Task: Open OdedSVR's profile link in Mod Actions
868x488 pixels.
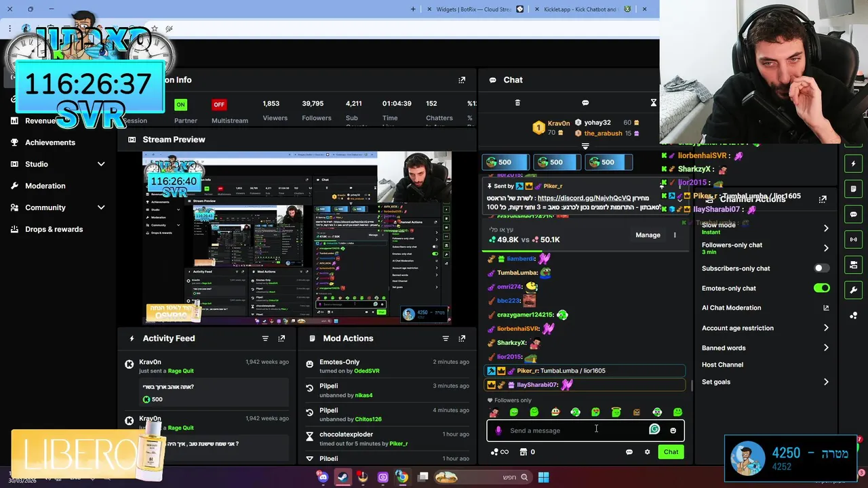Action: point(367,371)
